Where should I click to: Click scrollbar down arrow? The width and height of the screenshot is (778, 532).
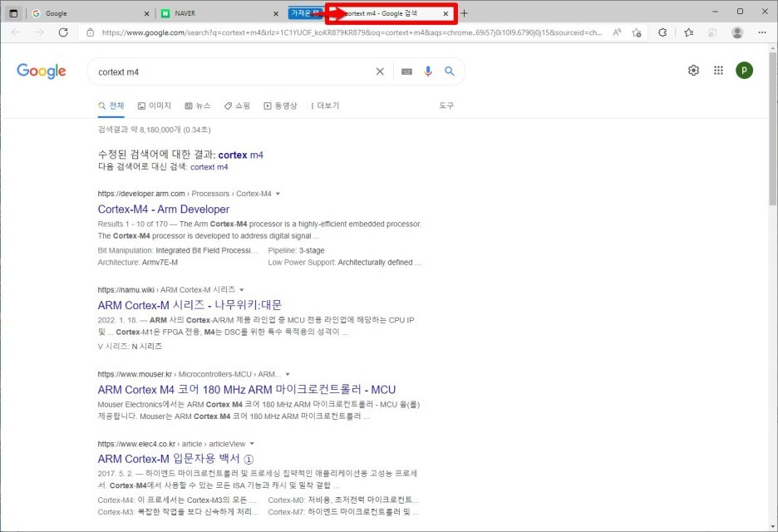point(772,526)
